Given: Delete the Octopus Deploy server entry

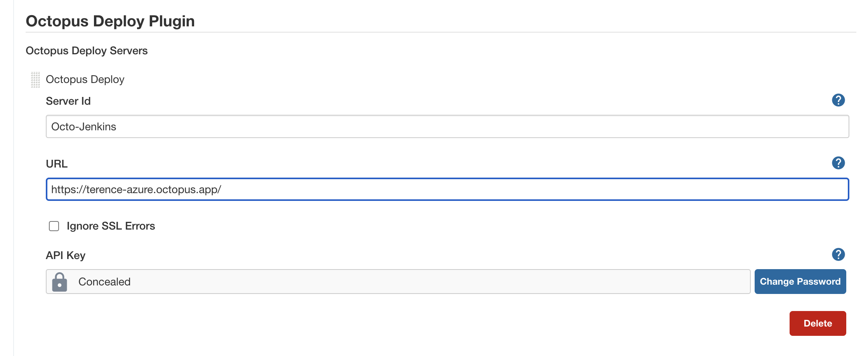Looking at the screenshot, I should pos(817,323).
